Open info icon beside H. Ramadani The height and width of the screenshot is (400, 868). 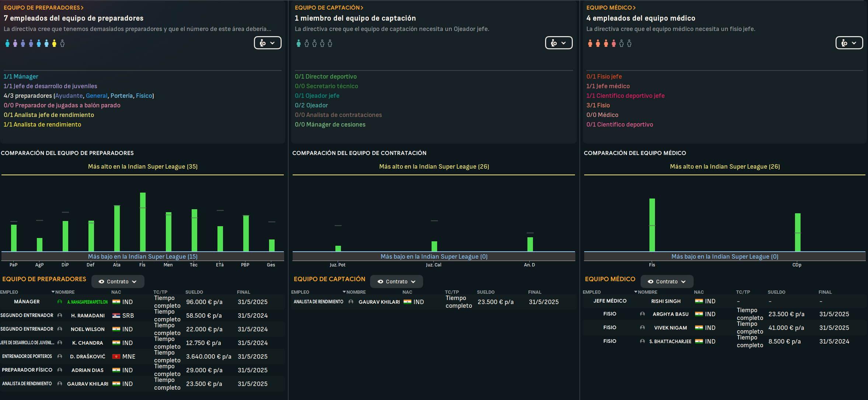coord(60,315)
